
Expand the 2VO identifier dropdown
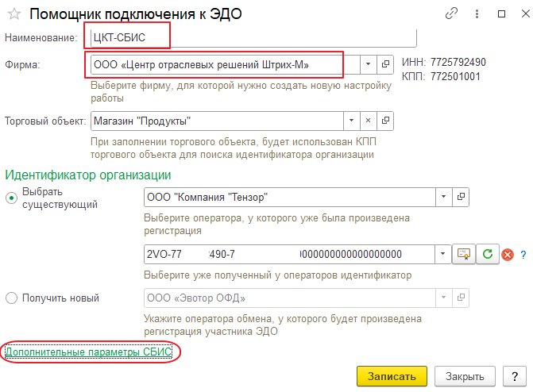pos(442,254)
